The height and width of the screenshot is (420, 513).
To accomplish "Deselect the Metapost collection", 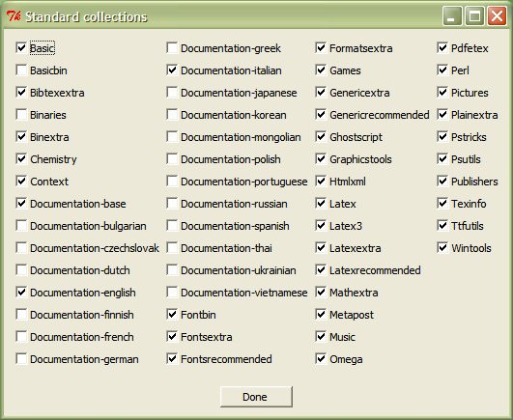I will [x=321, y=315].
